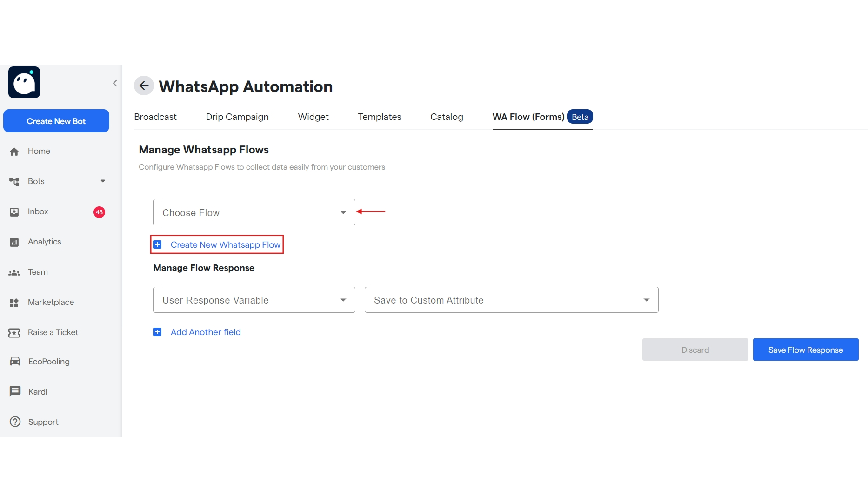This screenshot has height=502, width=868.
Task: Expand the Bots submenu arrow
Action: [103, 181]
